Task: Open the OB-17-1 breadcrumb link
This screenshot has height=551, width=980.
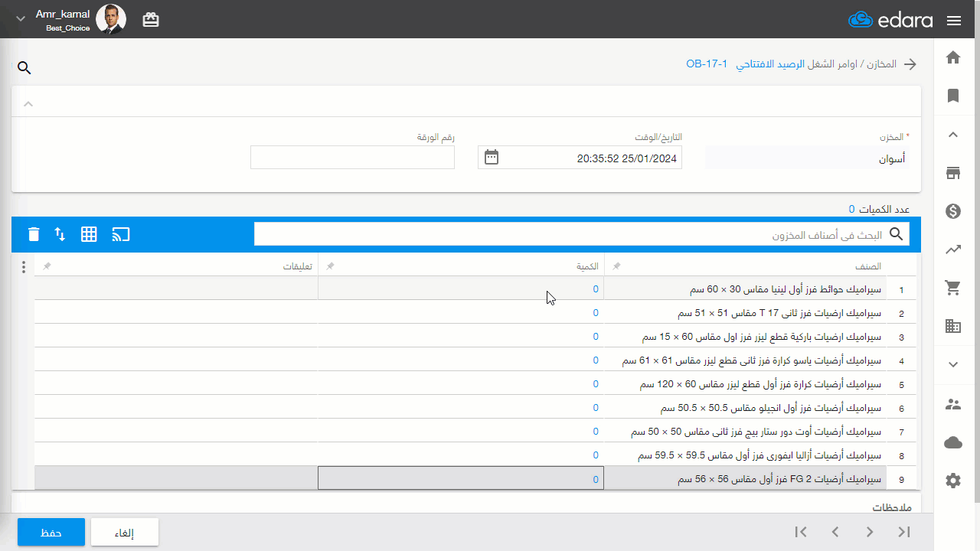Action: pos(706,64)
